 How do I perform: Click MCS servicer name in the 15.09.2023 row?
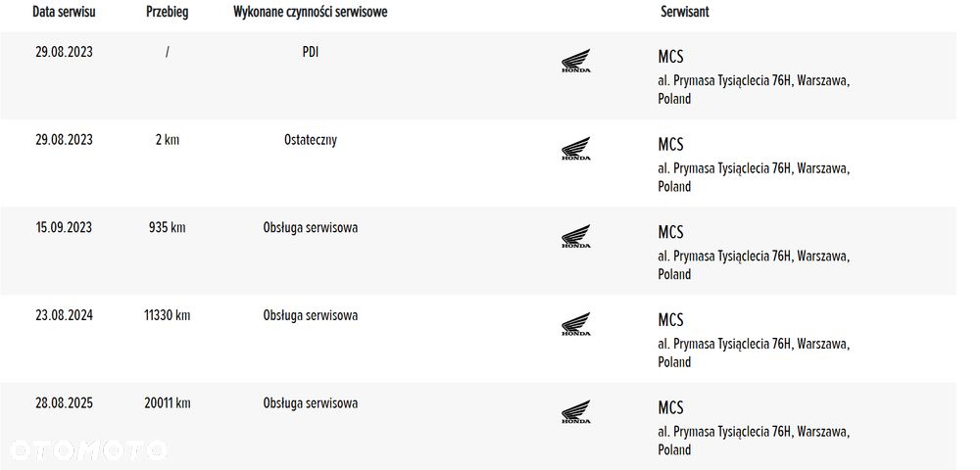(670, 232)
